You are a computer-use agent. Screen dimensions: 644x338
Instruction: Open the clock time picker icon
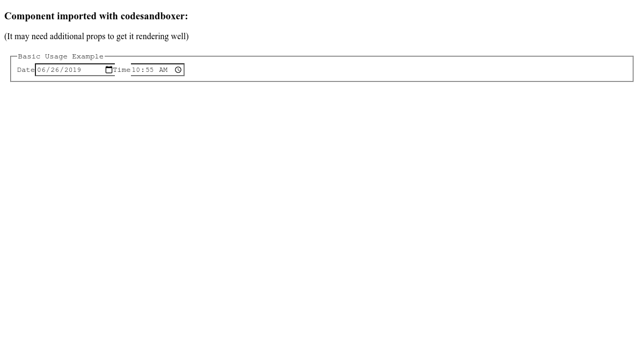(x=178, y=70)
